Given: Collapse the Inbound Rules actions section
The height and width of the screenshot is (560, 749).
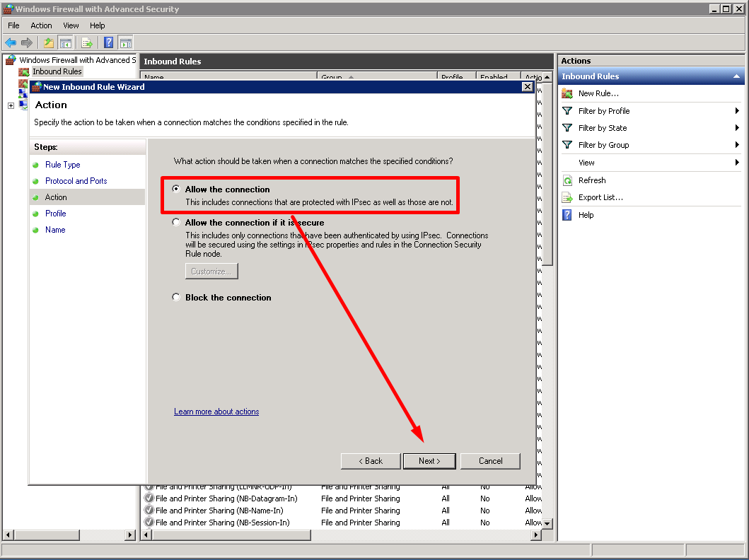Looking at the screenshot, I should point(736,76).
